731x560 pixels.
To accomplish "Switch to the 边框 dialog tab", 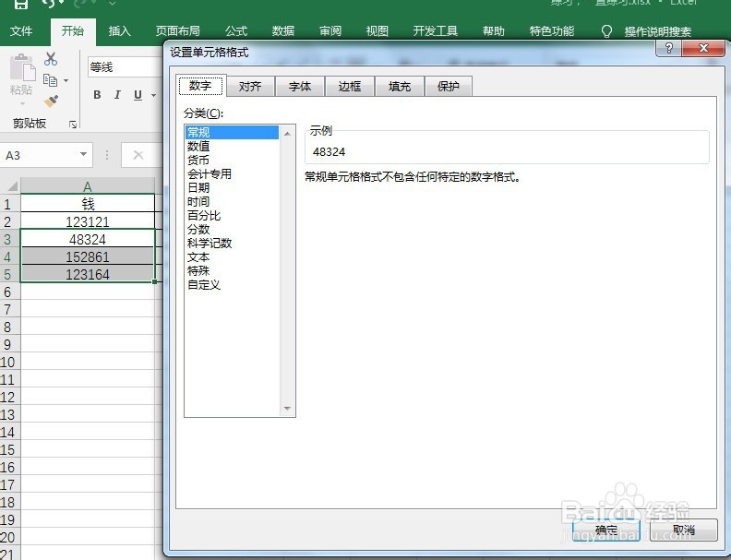I will (x=350, y=86).
